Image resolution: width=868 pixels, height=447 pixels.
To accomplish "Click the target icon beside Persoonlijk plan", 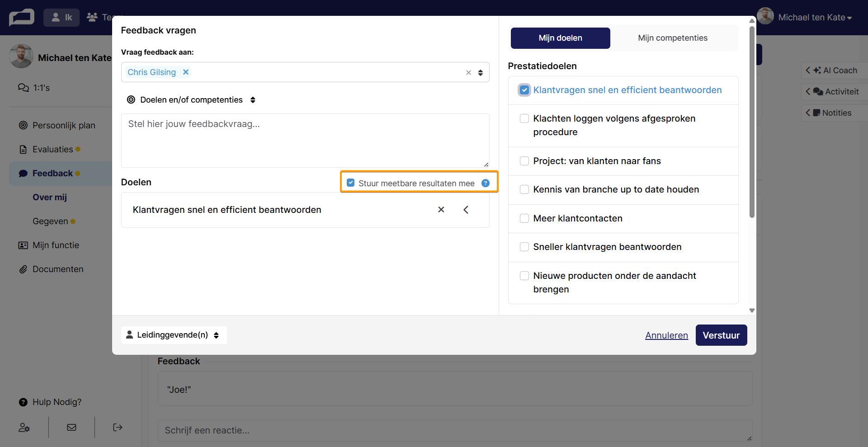I will click(x=23, y=125).
